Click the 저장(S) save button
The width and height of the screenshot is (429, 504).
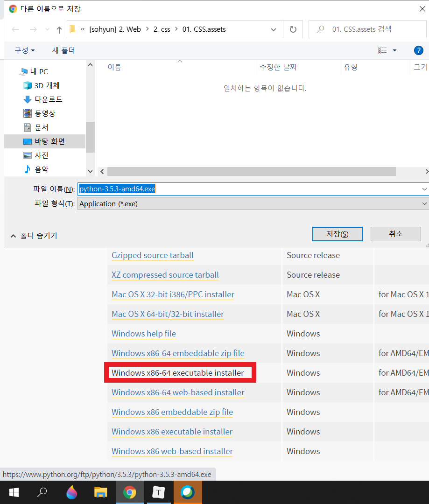pyautogui.click(x=338, y=234)
